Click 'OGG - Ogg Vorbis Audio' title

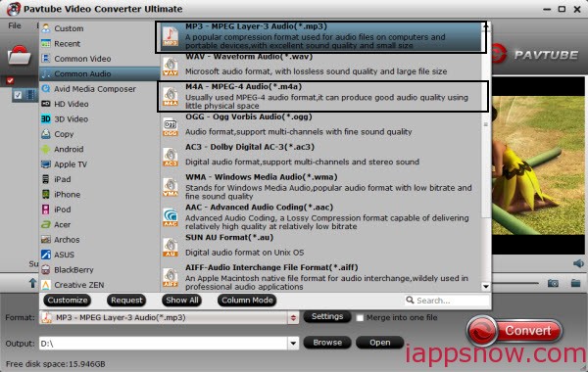(x=249, y=116)
